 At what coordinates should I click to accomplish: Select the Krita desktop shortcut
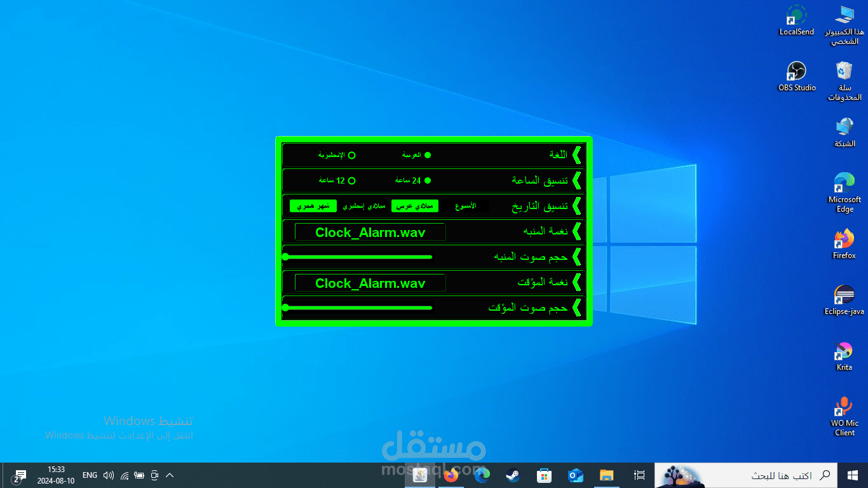coord(844,356)
